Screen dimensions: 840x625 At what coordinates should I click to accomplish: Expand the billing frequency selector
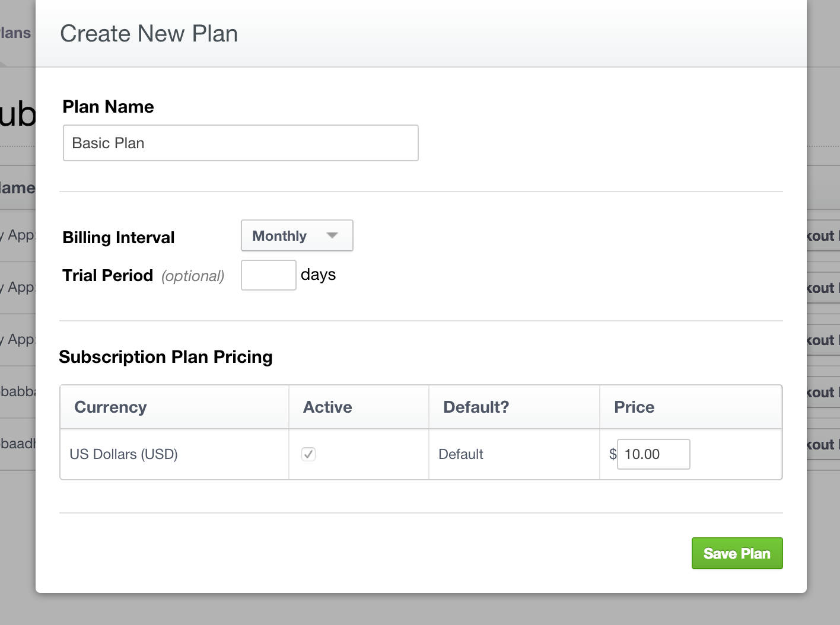point(296,235)
